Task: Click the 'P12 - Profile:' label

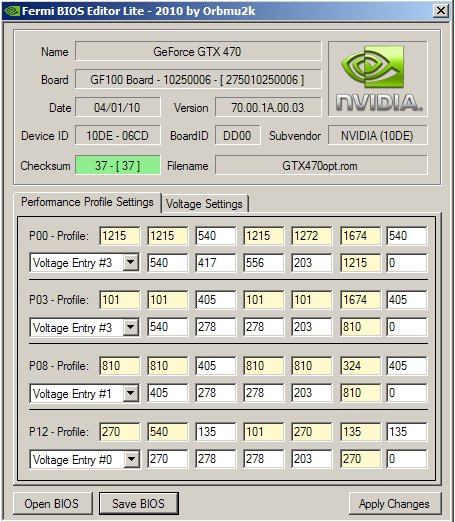Action: [x=59, y=432]
